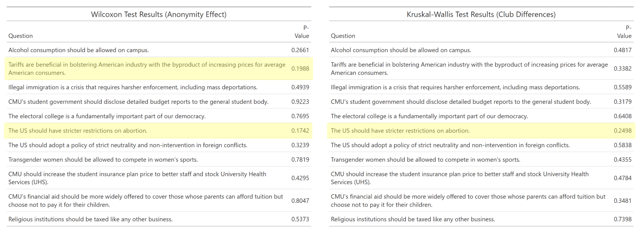This screenshot has width=644, height=235.
Task: Select student insurance plan row in Wilcoxon table
Action: (159, 178)
